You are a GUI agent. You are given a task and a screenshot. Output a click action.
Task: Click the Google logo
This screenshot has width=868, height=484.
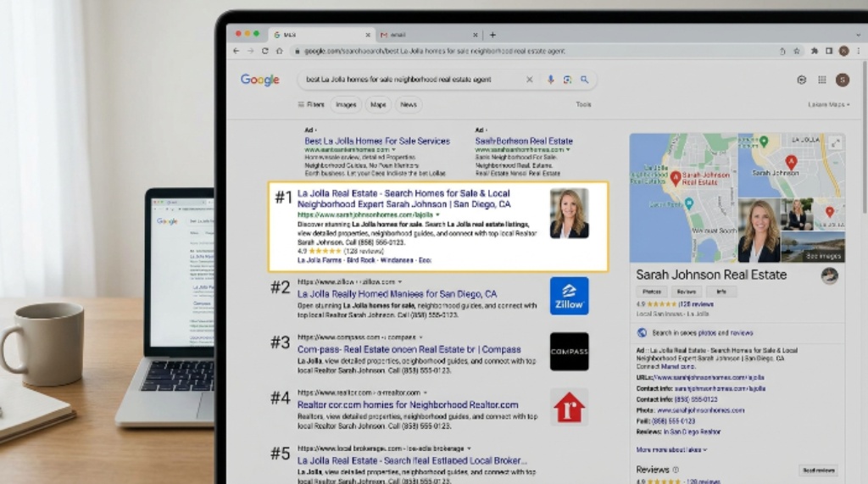(x=259, y=80)
